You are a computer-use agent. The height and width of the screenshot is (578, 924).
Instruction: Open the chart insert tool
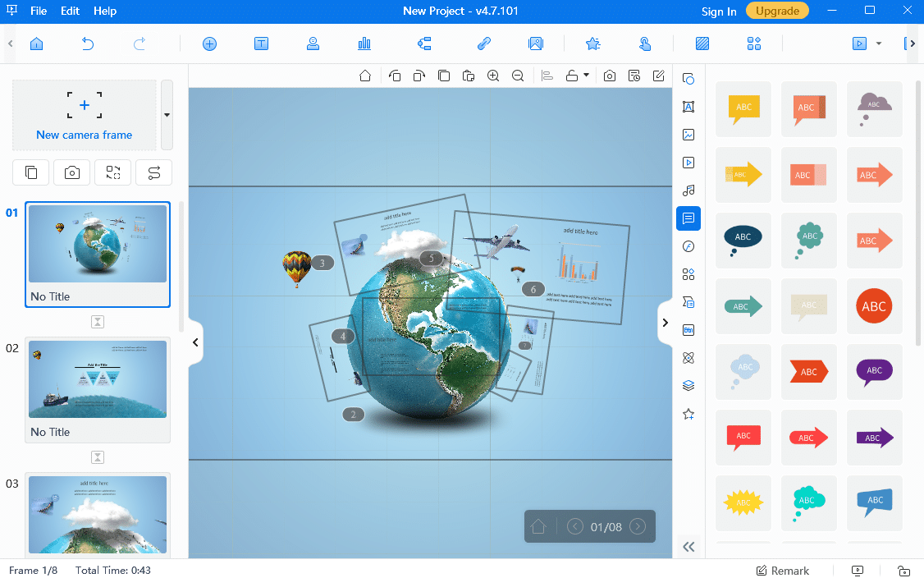(x=364, y=44)
